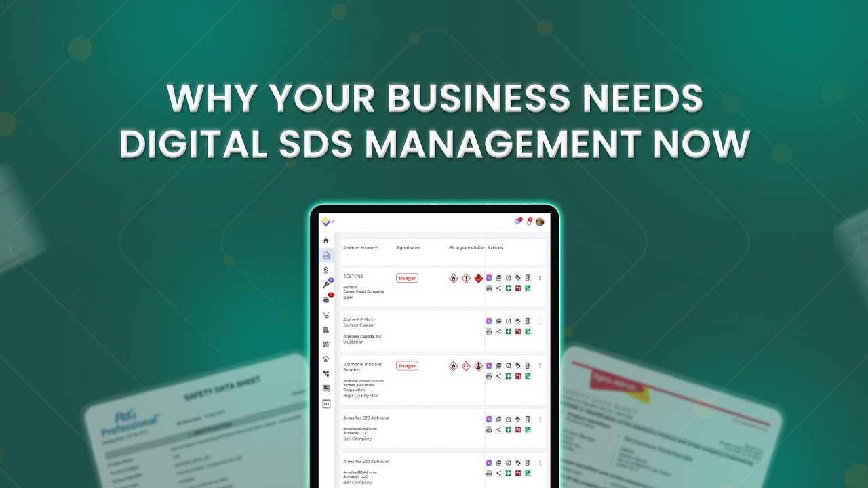Viewport: 868px width, 488px height.
Task: Click the purple AI icon for Ammonia Inhalant
Action: (x=489, y=366)
